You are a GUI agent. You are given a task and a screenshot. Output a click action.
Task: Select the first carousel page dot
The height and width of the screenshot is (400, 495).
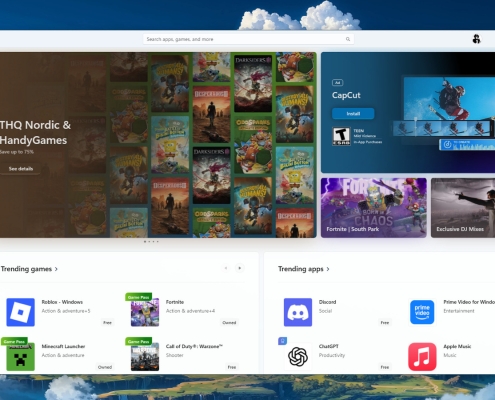pyautogui.click(x=145, y=241)
